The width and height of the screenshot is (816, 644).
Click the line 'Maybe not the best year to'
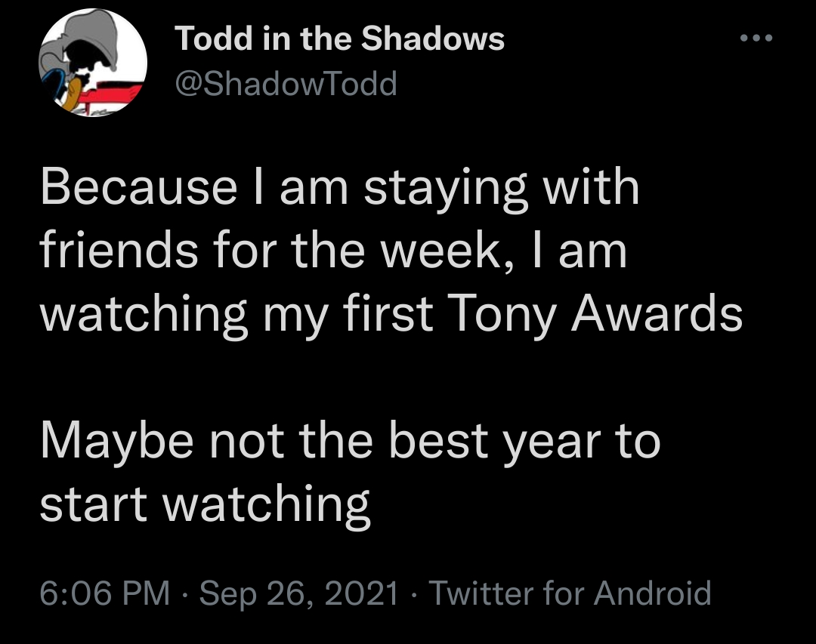click(x=351, y=442)
